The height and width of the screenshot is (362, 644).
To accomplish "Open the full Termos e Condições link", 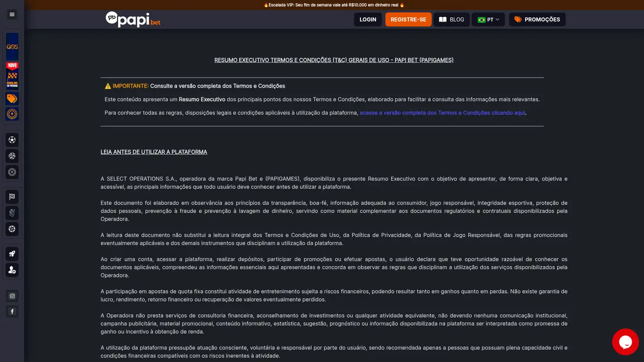I will click(x=442, y=113).
